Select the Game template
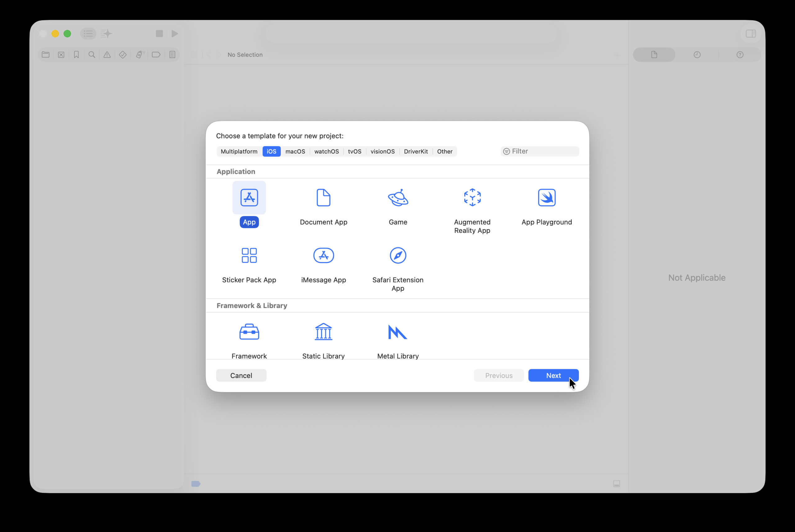This screenshot has width=795, height=532. click(x=398, y=198)
